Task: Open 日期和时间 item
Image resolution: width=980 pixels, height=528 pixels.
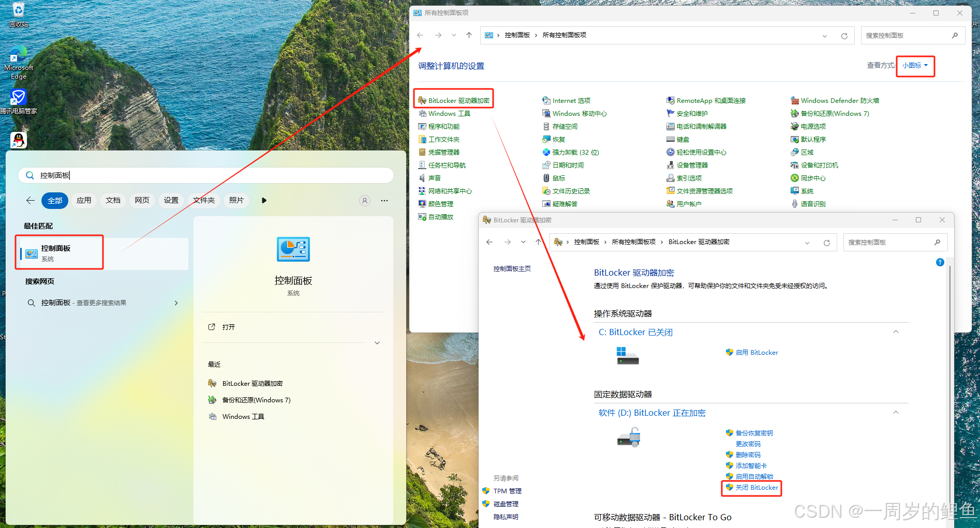Action: [x=563, y=165]
